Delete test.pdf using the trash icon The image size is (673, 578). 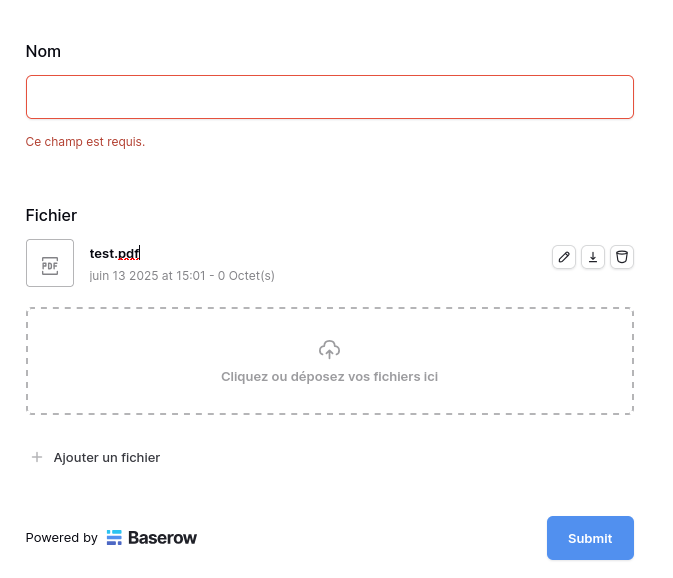pyautogui.click(x=622, y=257)
